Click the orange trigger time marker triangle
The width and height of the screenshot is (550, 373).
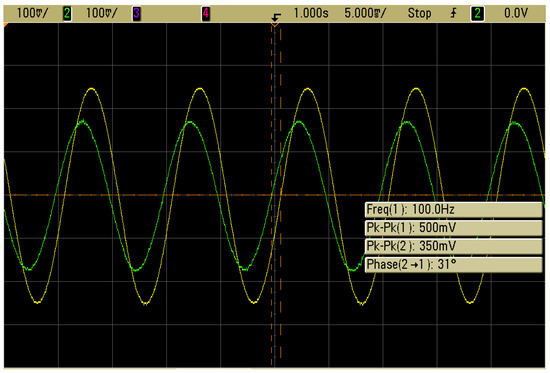click(x=275, y=25)
